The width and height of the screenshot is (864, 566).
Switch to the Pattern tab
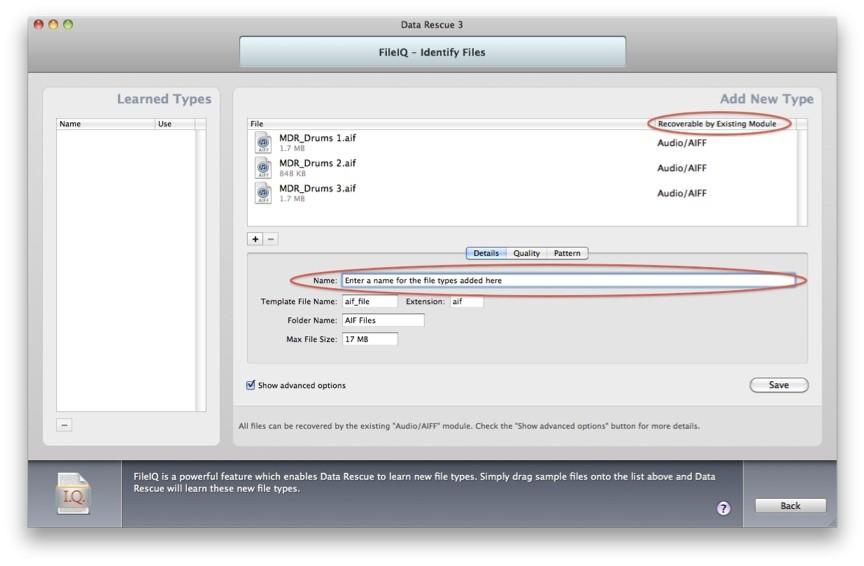coord(567,253)
